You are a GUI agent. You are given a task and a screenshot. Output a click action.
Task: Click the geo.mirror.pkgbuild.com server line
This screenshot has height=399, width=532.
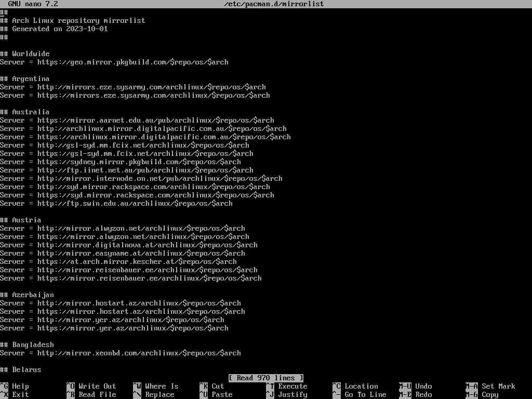[114, 62]
